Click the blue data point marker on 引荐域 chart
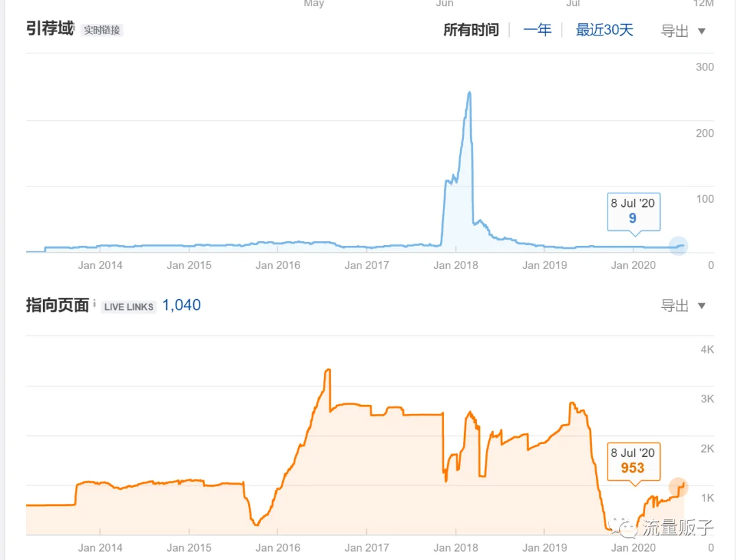This screenshot has height=560, width=738. click(x=679, y=246)
